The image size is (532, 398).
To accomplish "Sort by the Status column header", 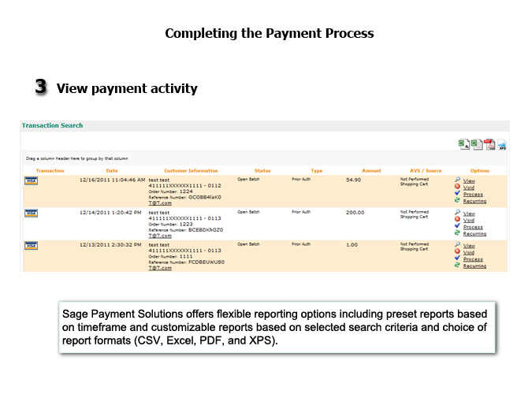I will (262, 170).
